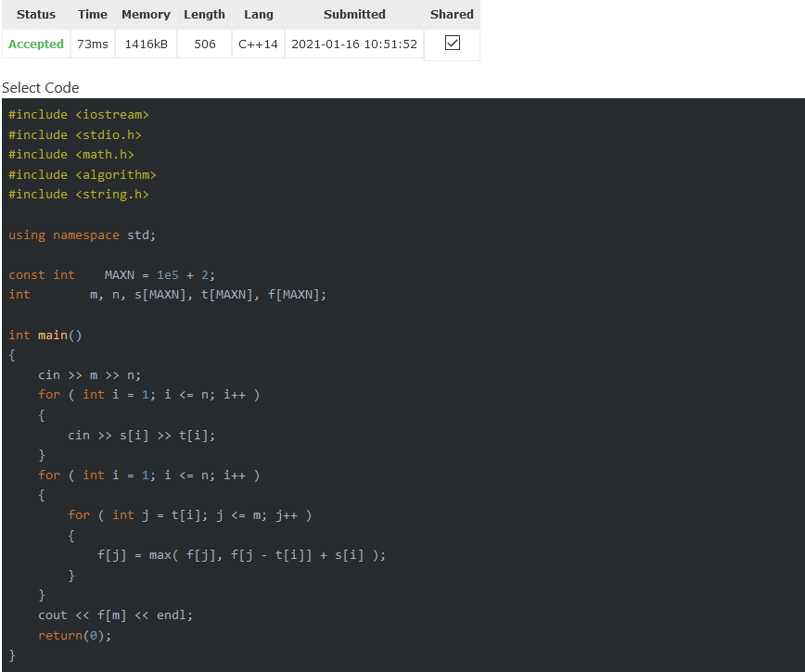This screenshot has height=672, width=805.
Task: Select the C++14 language cell
Action: [258, 44]
